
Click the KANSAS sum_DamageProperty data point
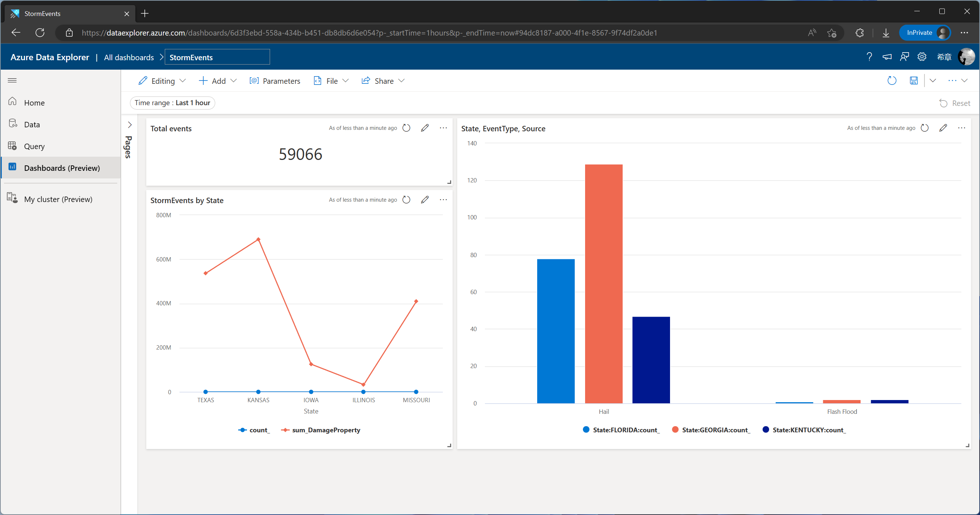(x=258, y=239)
